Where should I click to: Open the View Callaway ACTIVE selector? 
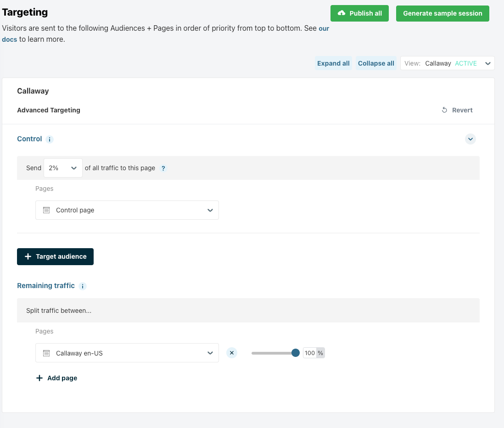pyautogui.click(x=447, y=63)
